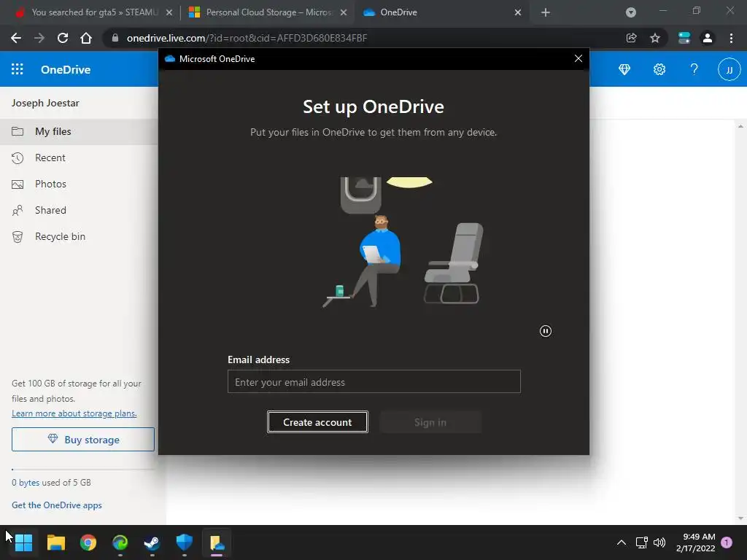Open Microsoft Edge from taskbar

tap(120, 542)
